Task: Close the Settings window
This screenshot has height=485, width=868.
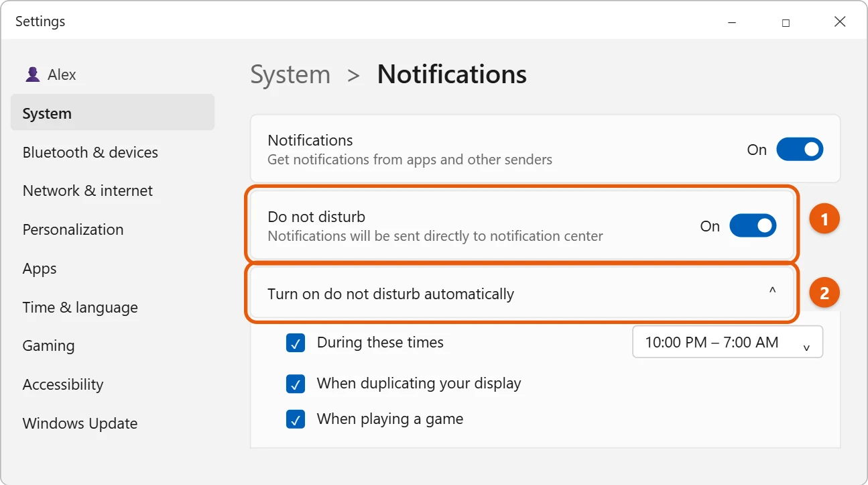Action: 840,22
